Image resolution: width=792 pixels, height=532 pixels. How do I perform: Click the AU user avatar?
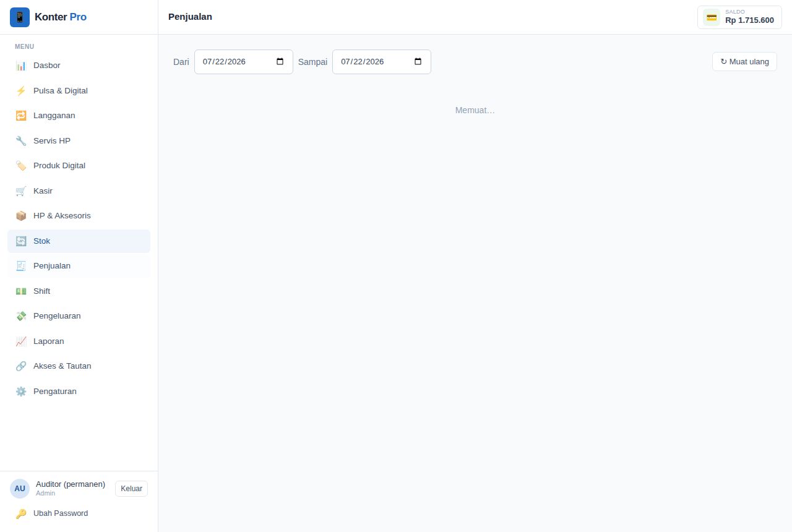point(20,489)
